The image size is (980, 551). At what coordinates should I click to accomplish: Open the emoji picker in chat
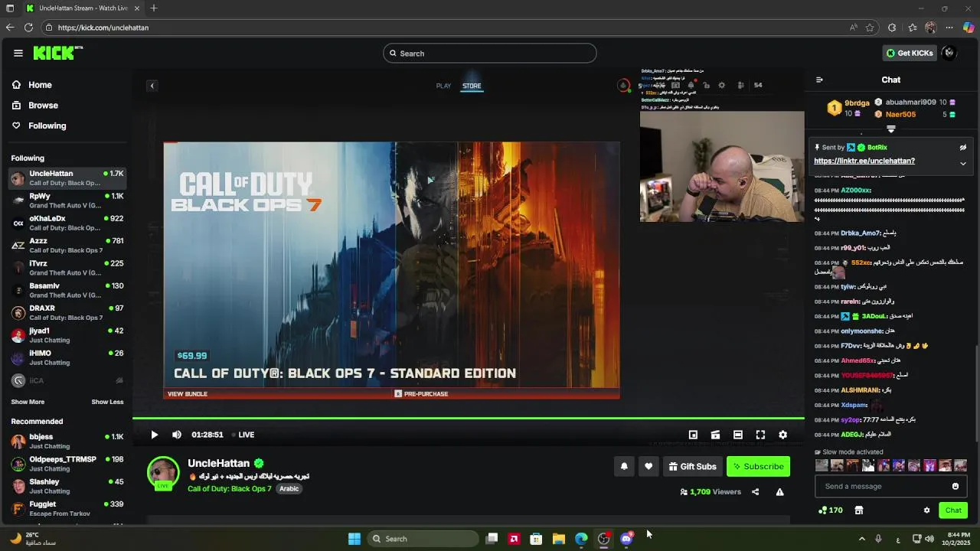pyautogui.click(x=955, y=486)
